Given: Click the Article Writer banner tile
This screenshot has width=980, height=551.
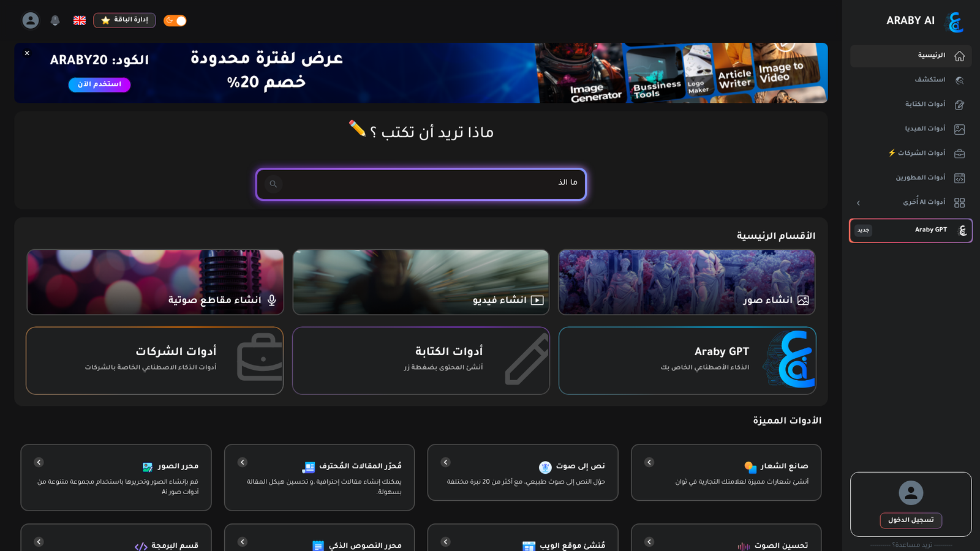Looking at the screenshot, I should 733,69.
